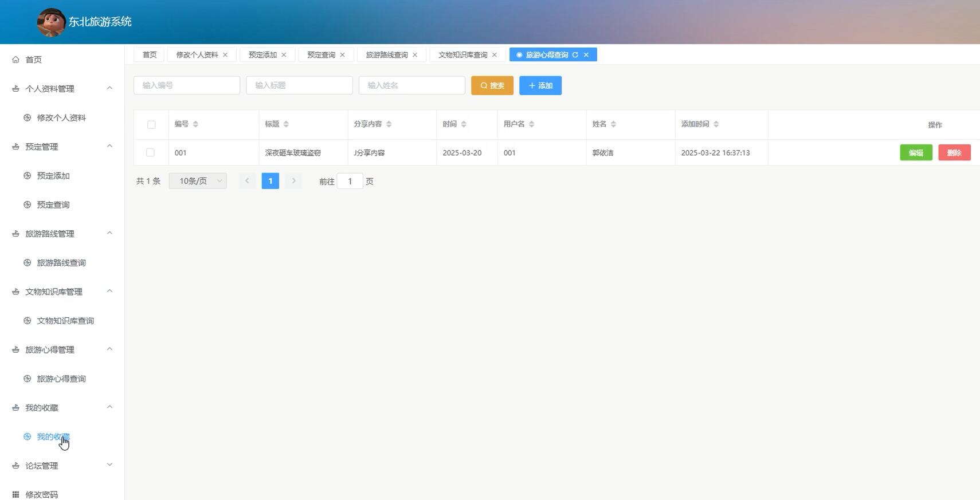This screenshot has width=980, height=500.
Task: Click the green 编辑 button for row 001
Action: (916, 153)
